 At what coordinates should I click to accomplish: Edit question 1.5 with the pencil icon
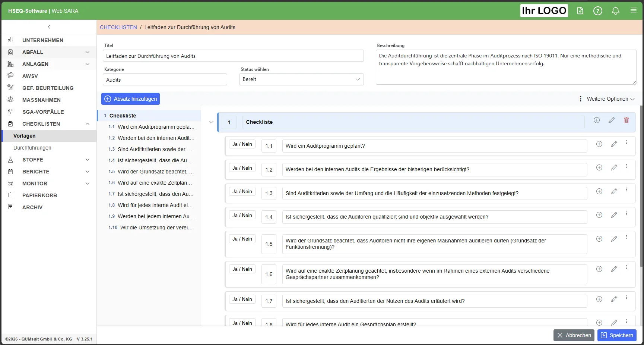pos(614,239)
